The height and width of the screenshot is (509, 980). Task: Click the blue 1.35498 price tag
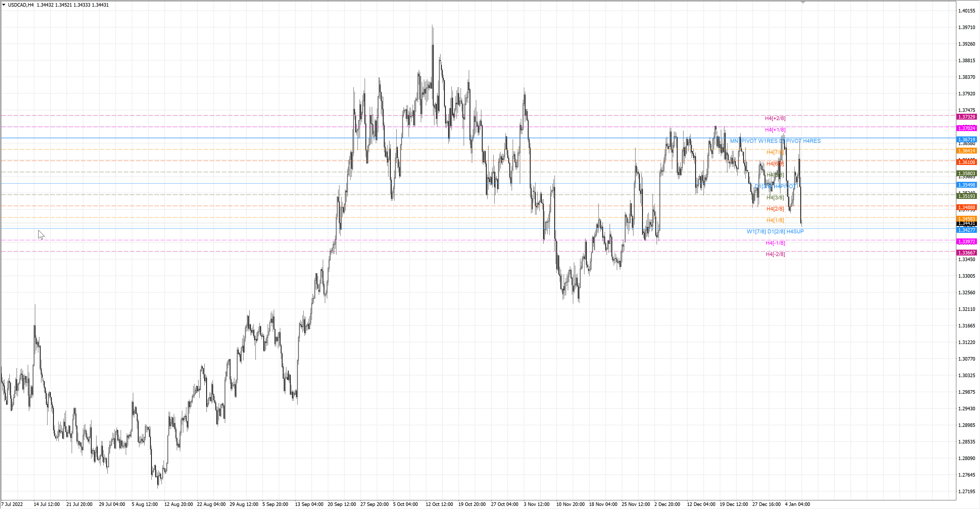(x=966, y=185)
